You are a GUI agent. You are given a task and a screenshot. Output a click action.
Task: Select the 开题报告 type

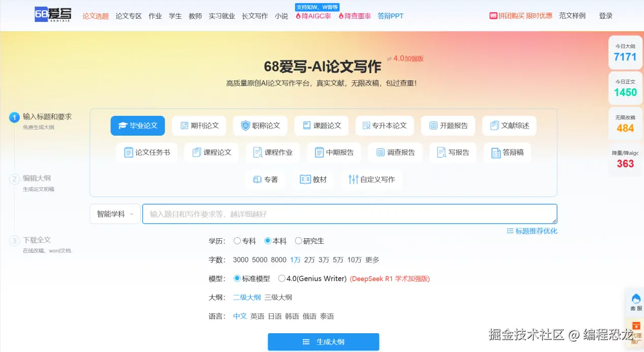(x=448, y=125)
